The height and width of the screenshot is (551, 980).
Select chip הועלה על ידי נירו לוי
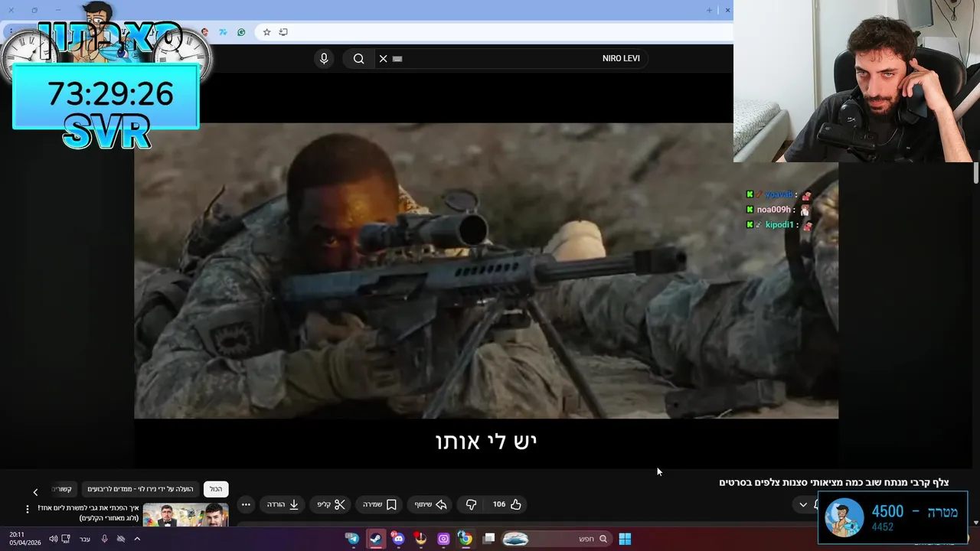[x=140, y=489]
